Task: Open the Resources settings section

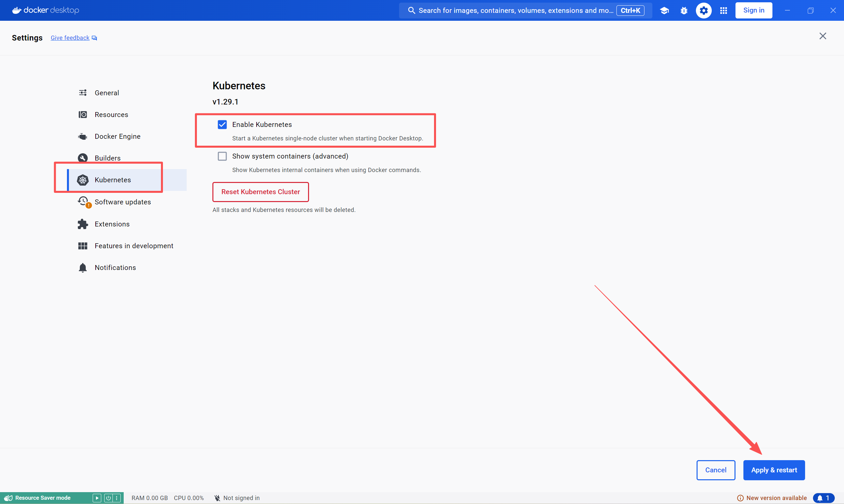Action: coord(111,115)
